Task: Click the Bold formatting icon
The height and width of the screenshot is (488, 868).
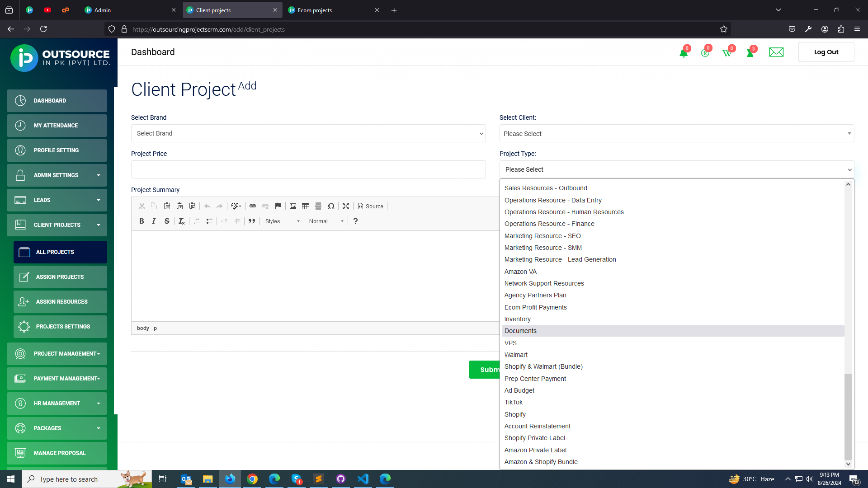Action: coord(142,221)
